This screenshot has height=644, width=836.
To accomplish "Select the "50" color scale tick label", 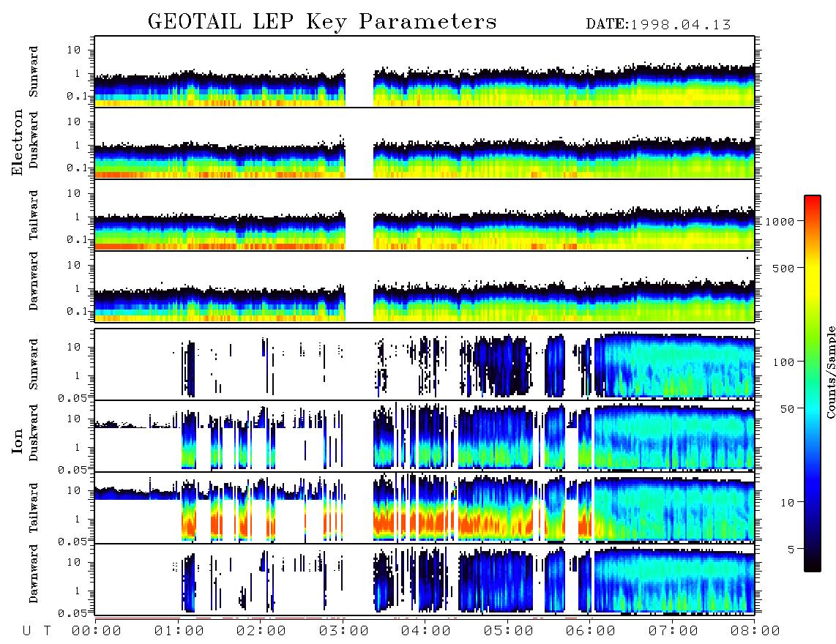I will tap(787, 409).
